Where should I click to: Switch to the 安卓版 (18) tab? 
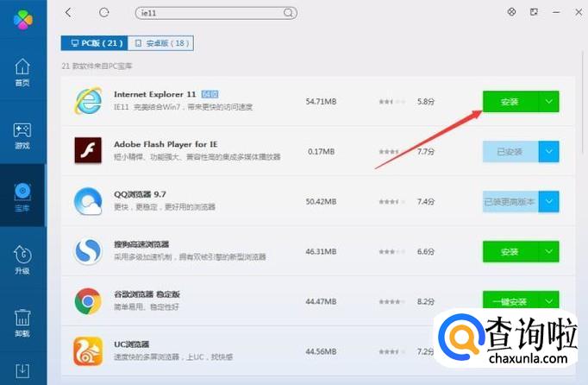pyautogui.click(x=160, y=43)
